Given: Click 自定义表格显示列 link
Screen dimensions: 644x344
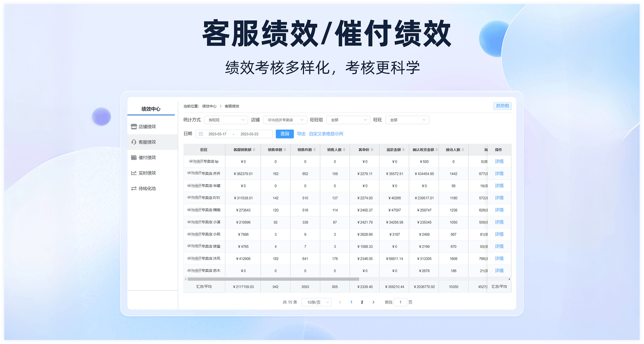Looking at the screenshot, I should 326,134.
